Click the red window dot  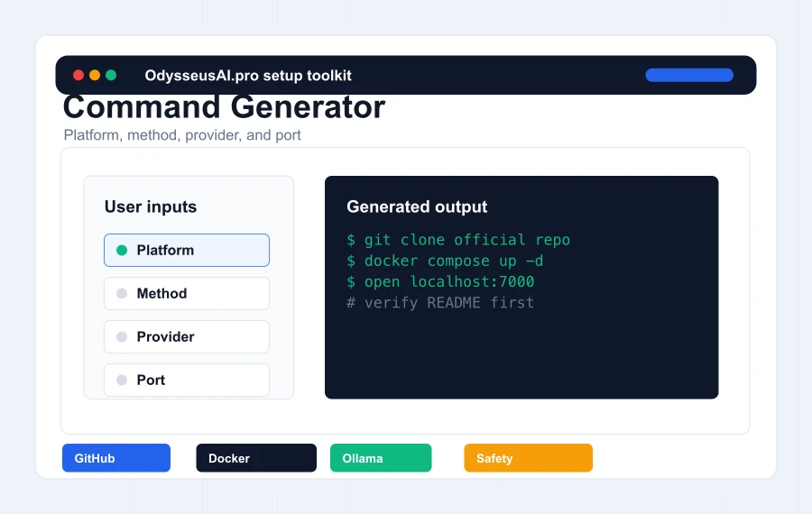[78, 75]
